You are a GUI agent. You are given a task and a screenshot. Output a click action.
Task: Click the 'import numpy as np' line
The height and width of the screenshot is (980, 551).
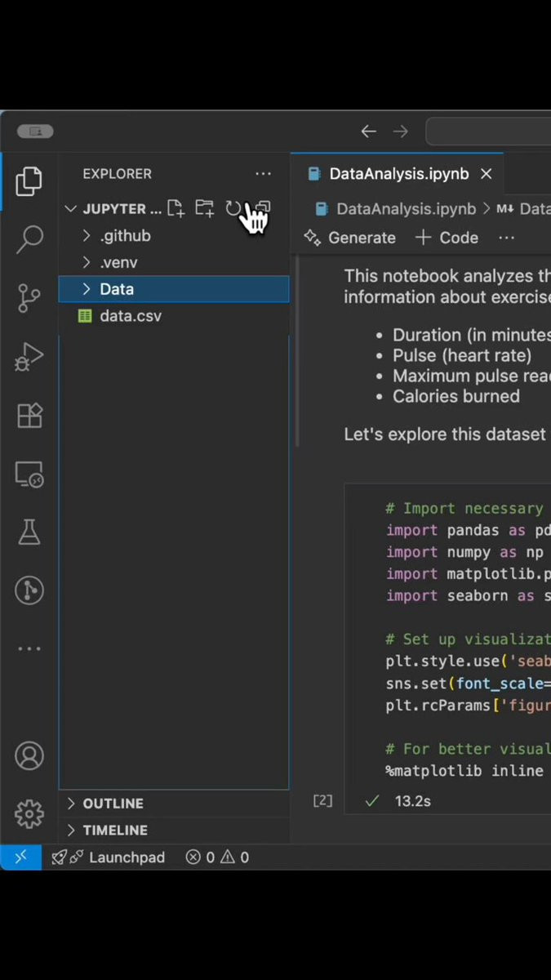(464, 552)
